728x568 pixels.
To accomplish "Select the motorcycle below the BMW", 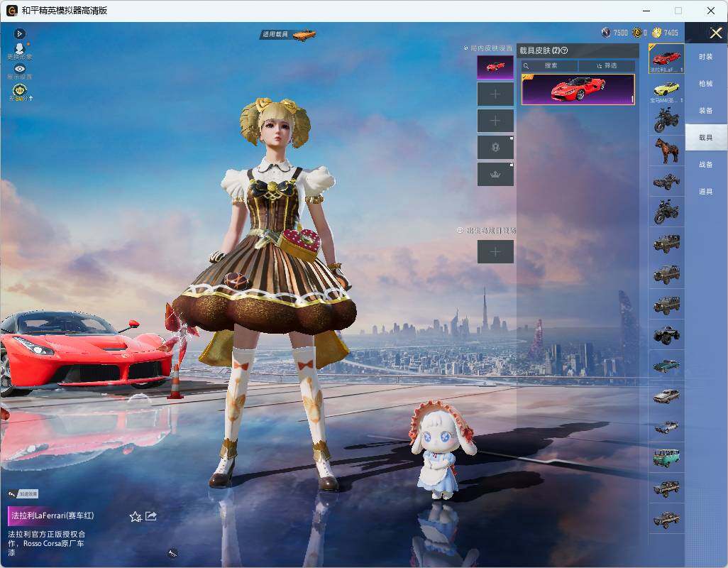I will tap(666, 120).
